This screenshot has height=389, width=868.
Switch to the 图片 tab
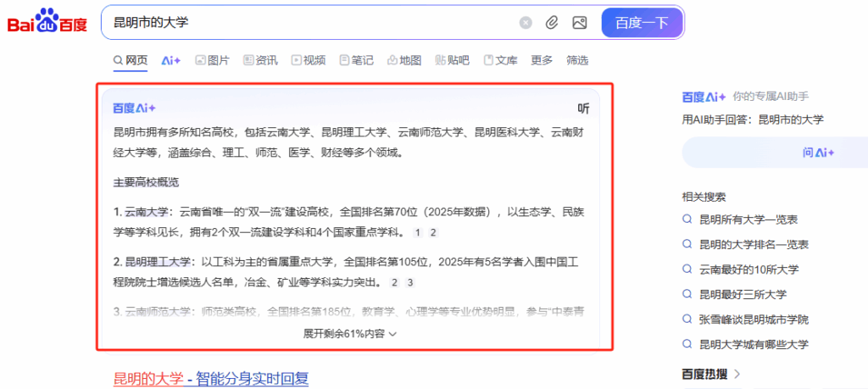tap(212, 60)
